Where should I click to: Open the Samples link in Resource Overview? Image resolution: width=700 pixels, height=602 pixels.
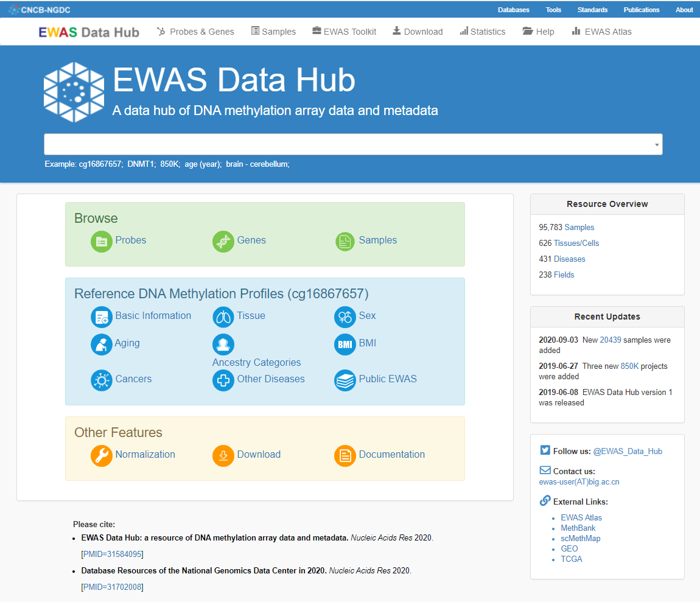click(x=579, y=227)
